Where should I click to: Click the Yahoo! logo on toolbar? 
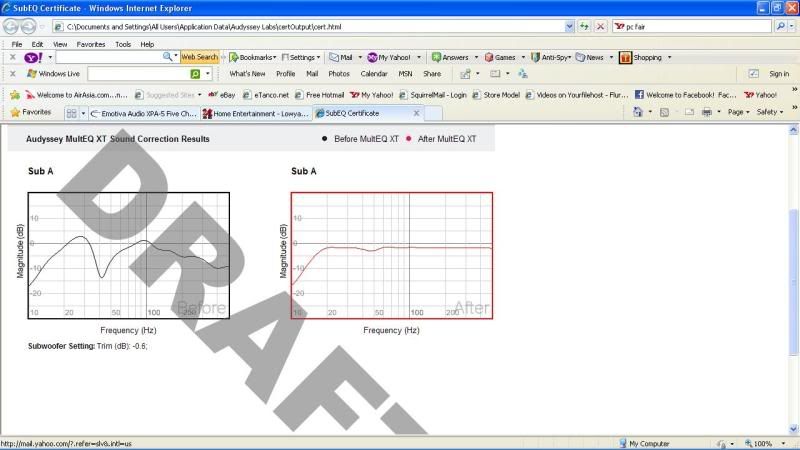(32, 57)
